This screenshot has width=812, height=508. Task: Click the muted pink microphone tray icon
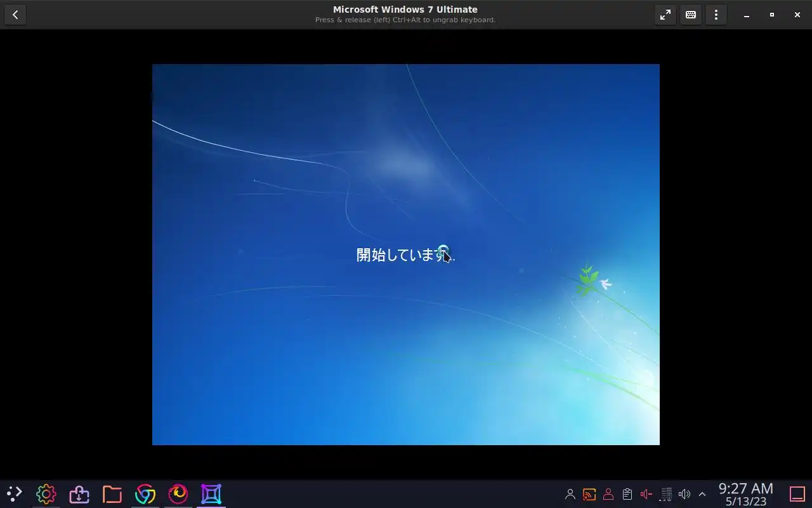[646, 494]
